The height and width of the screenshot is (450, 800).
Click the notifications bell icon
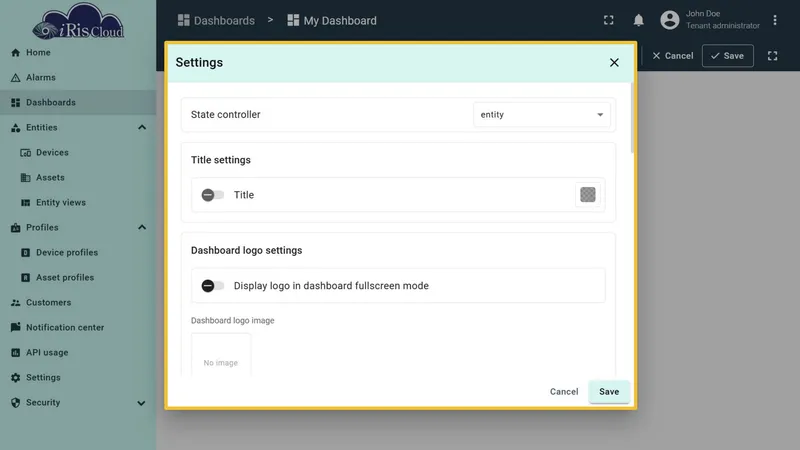(638, 20)
